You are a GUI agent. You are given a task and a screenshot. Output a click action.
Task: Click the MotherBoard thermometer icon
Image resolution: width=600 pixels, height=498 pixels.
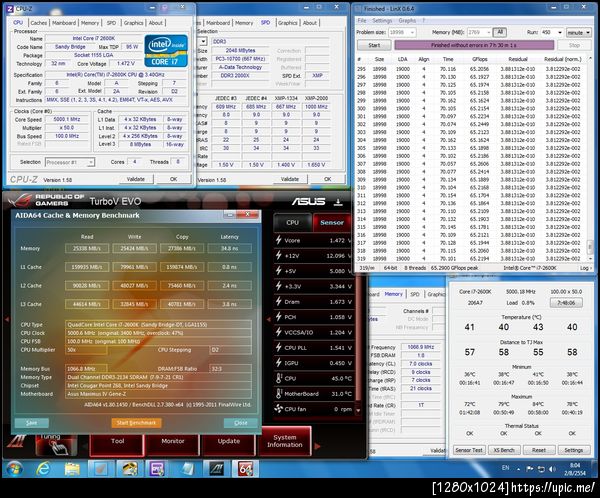(279, 393)
